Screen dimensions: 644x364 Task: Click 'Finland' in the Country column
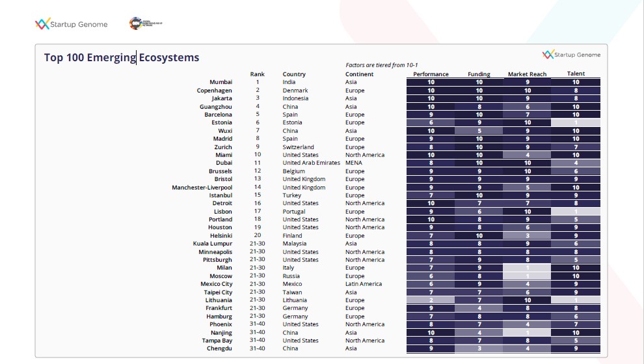point(292,236)
